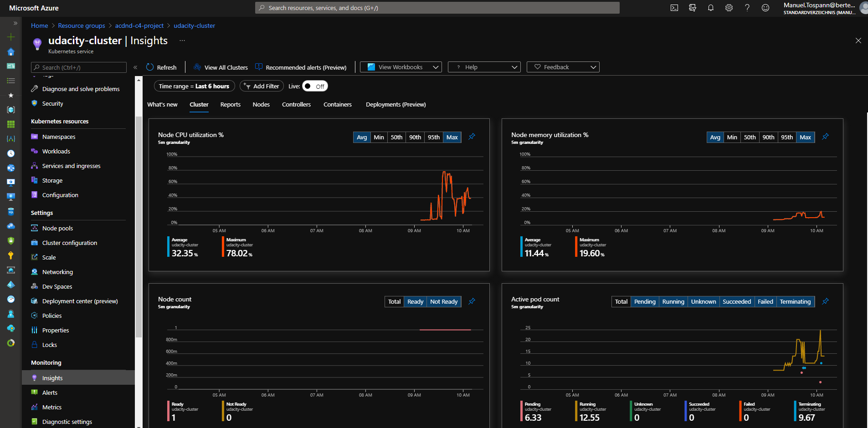Screen dimensions: 868x428
Task: Open the account menu for Manuel.Tospann
Action: tap(824, 8)
